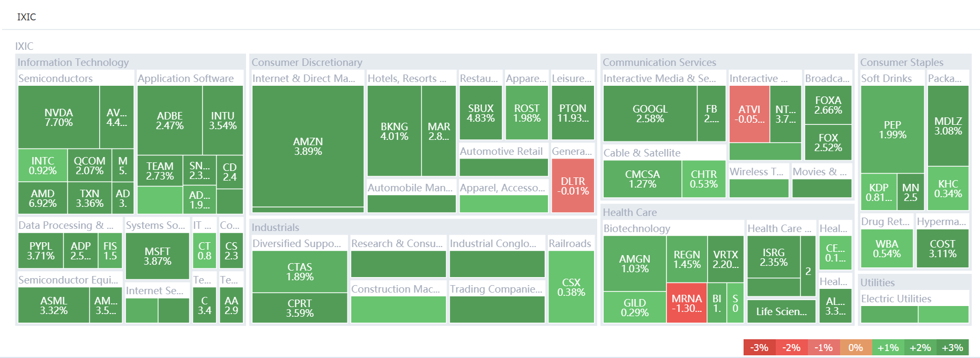The image size is (980, 358).
Task: Open the Electric Utilities industry label
Action: pos(896,299)
